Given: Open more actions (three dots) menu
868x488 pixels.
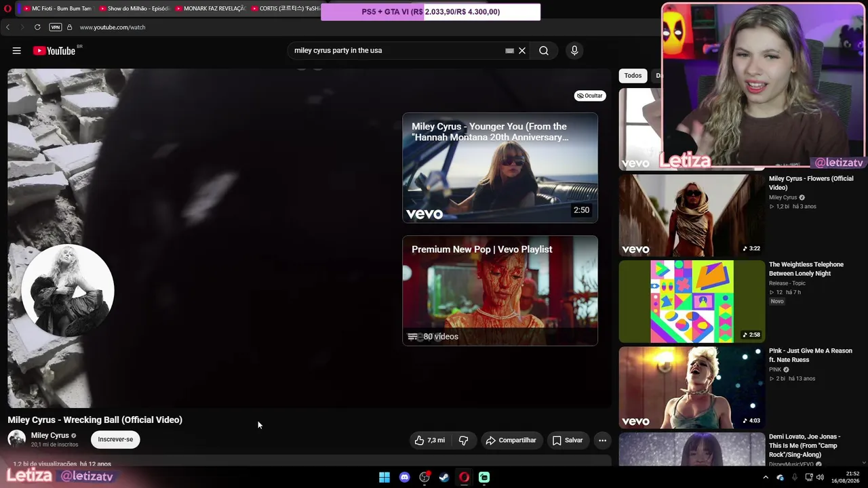Looking at the screenshot, I should tap(602, 441).
